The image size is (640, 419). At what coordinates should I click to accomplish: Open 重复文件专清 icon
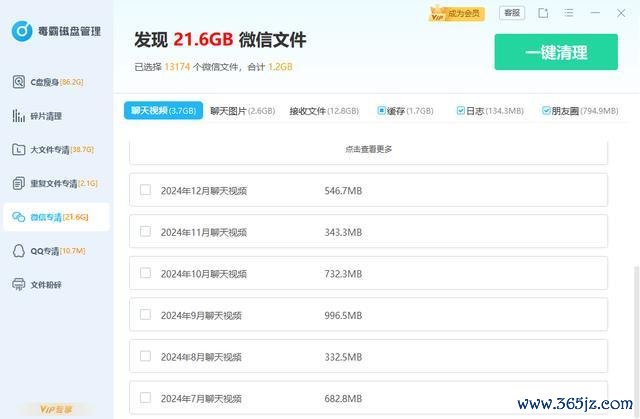[18, 184]
